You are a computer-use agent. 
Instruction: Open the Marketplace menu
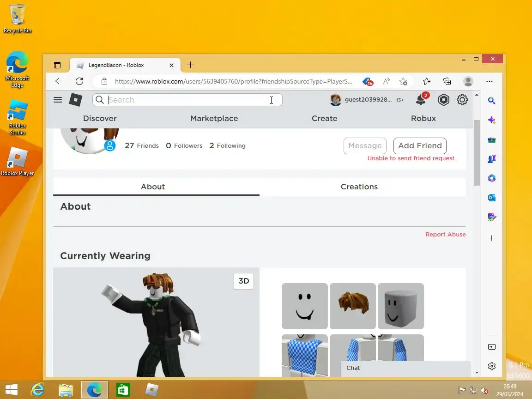coord(214,118)
